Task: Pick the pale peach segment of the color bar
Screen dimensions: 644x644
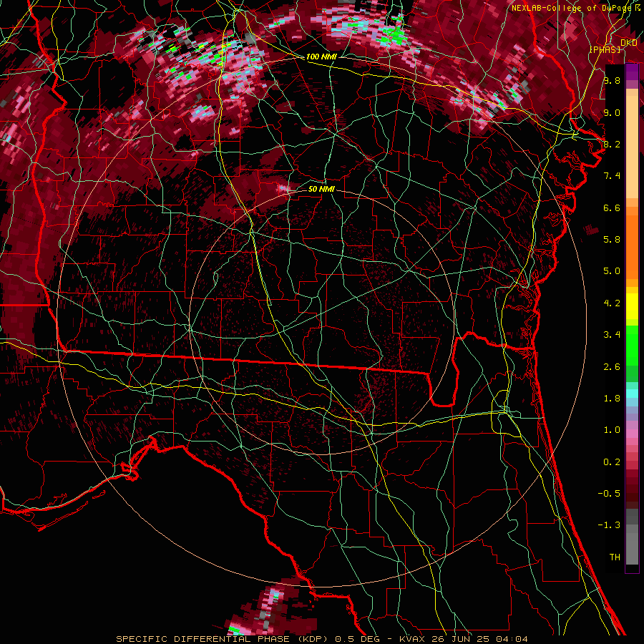Action: 632,148
